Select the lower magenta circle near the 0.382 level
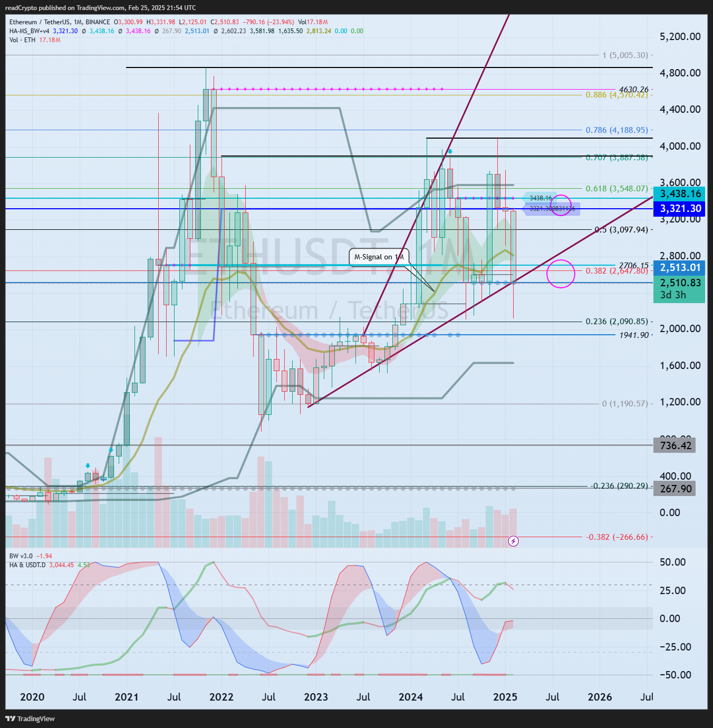This screenshot has height=728, width=713. click(x=561, y=274)
